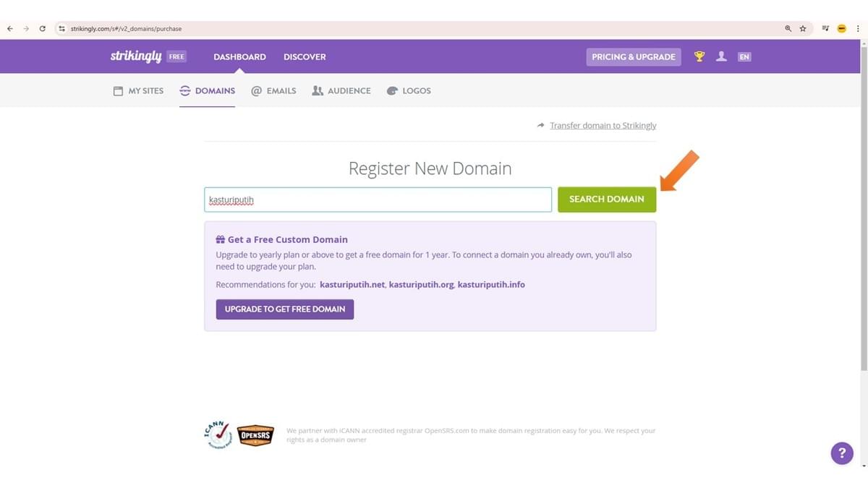868x488 pixels.
Task: Click the FREE plan badge
Action: (176, 56)
